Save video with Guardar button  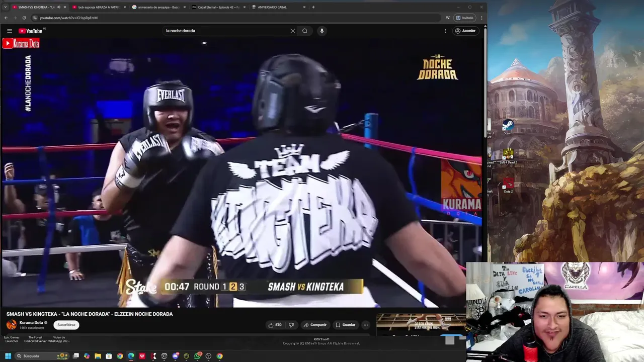pyautogui.click(x=346, y=325)
